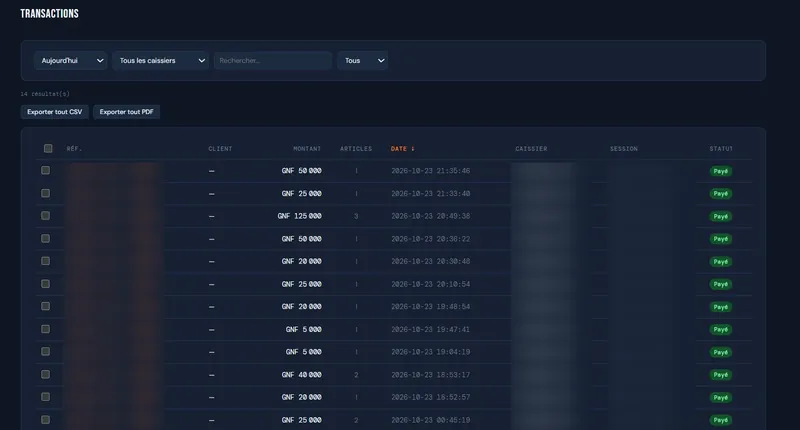This screenshot has width=800, height=430.
Task: Click the STATUT column header
Action: [721, 149]
